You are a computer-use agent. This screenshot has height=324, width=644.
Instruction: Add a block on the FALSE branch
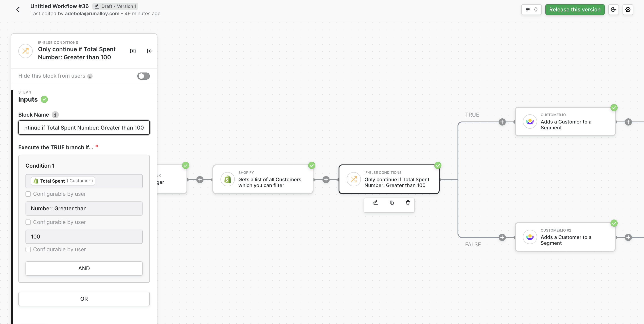pos(502,237)
